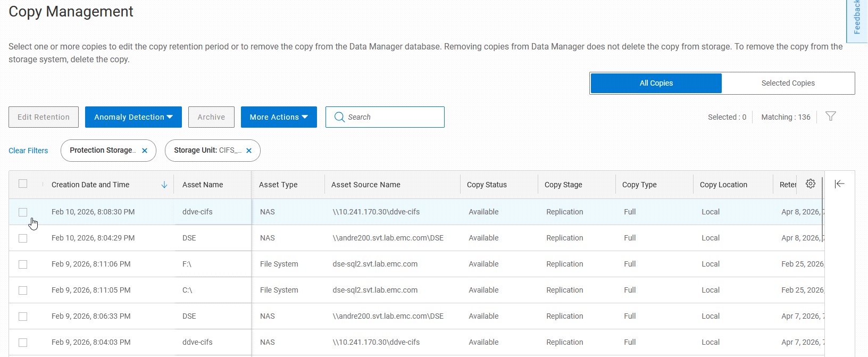The width and height of the screenshot is (868, 357).
Task: Open the More Actions dropdown
Action: [x=279, y=117]
